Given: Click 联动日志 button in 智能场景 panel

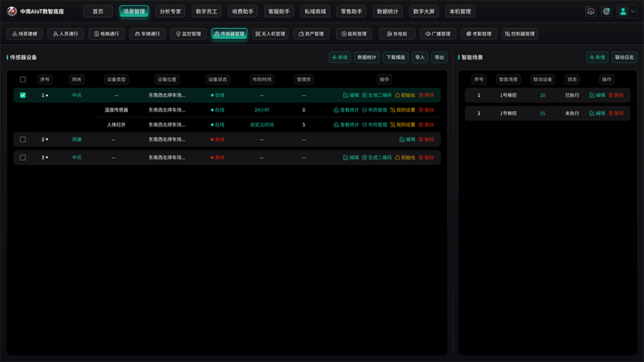Looking at the screenshot, I should (625, 57).
